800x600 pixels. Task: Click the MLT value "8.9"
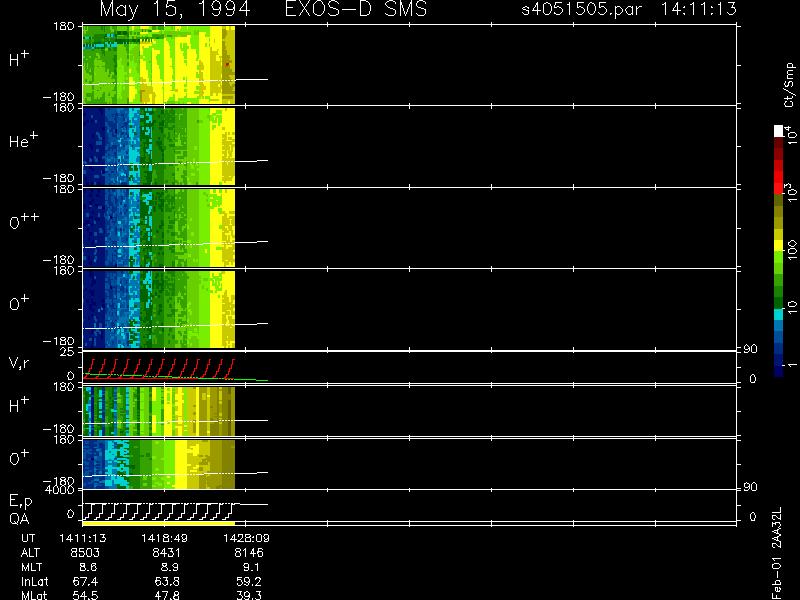coord(170,567)
